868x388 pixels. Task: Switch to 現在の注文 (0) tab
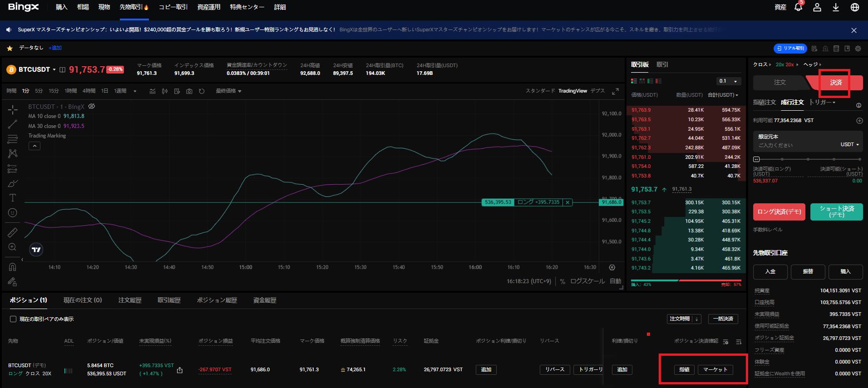[x=83, y=300]
